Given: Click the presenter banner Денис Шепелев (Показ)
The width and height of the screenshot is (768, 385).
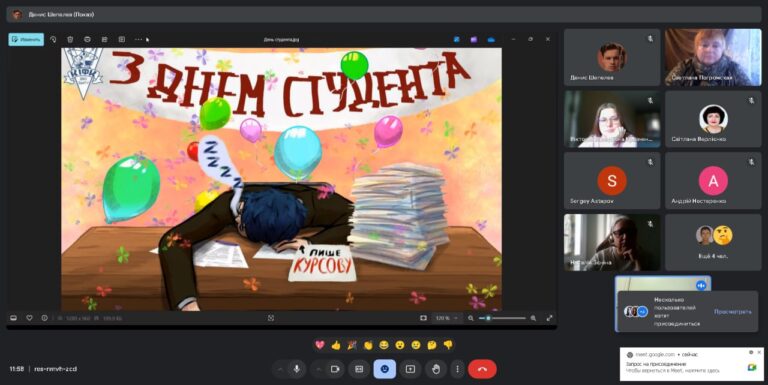Looking at the screenshot, I should tap(384, 15).
